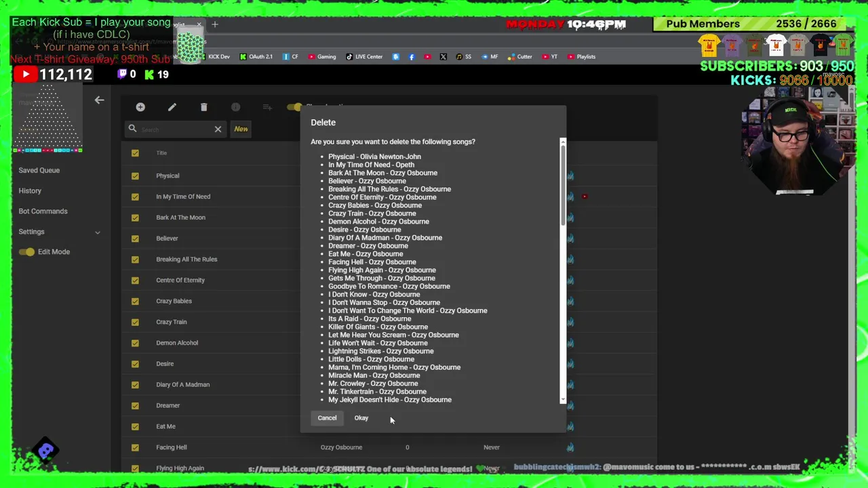
Task: Click the waveform icon in Physical row
Action: pyautogui.click(x=570, y=176)
